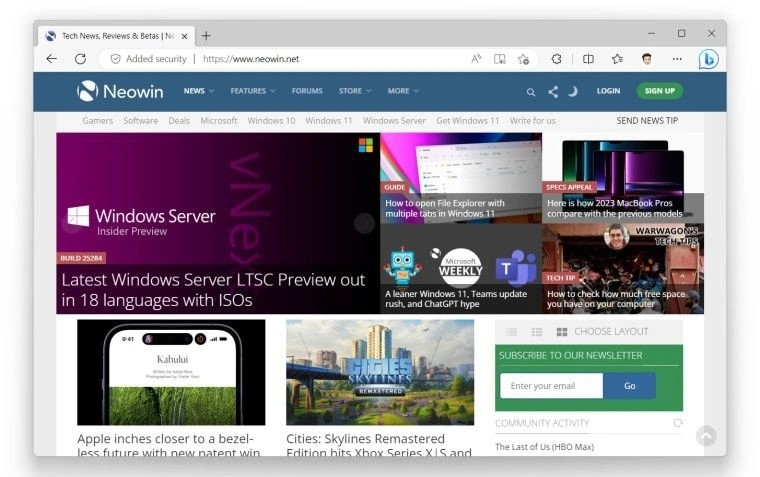Open The Last of Us (HBO Max) thread
This screenshot has width=760, height=477.
[x=544, y=447]
